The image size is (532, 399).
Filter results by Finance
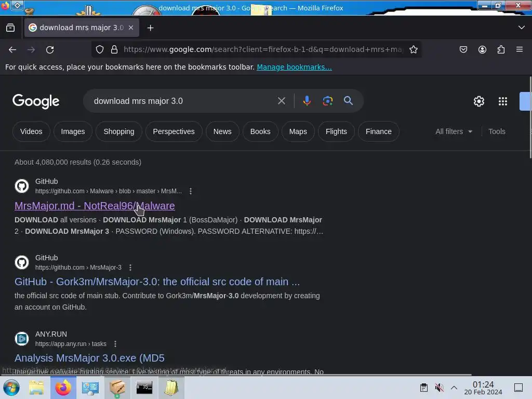(379, 131)
